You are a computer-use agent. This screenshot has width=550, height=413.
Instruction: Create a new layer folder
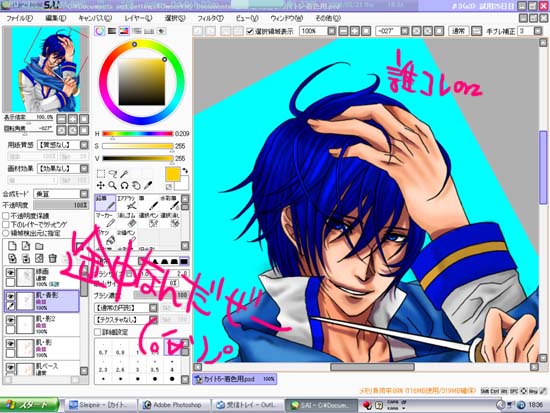[39, 246]
